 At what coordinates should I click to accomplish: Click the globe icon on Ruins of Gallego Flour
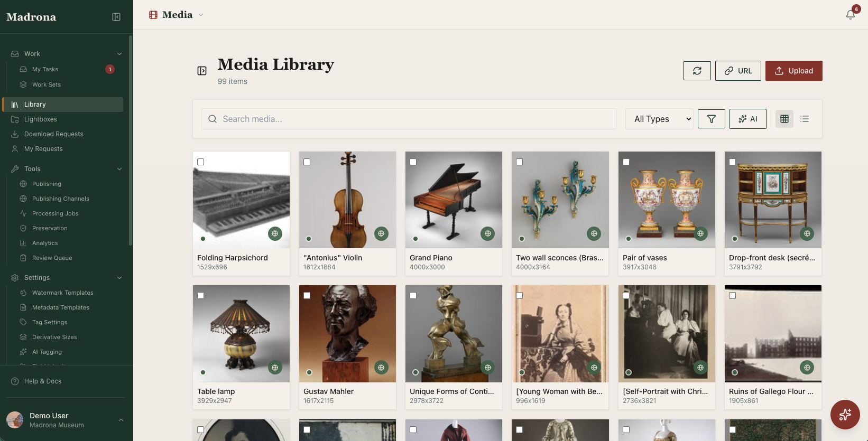807,368
